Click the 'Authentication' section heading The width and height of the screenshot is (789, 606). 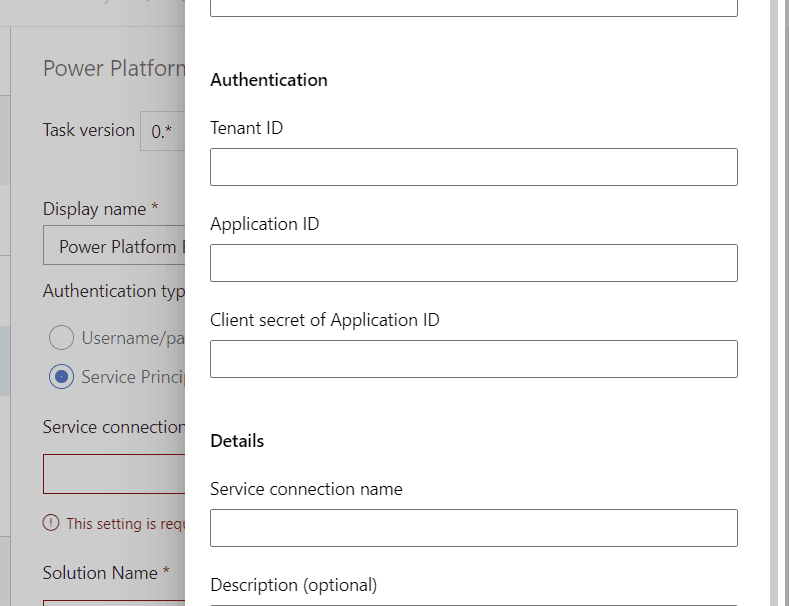coord(269,80)
